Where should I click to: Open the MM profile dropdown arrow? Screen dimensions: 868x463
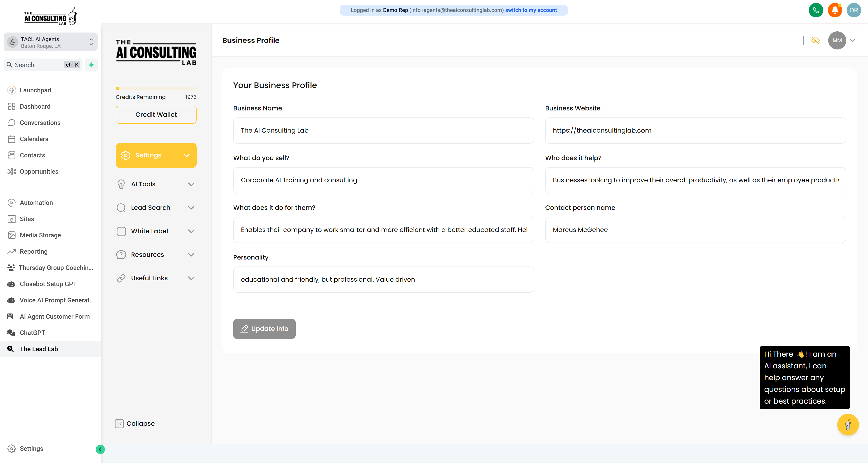pos(852,40)
